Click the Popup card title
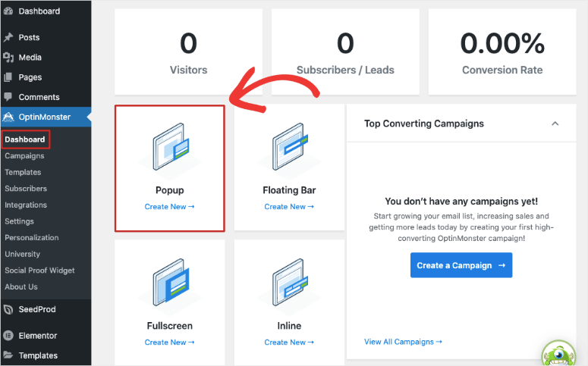This screenshot has width=588, height=366. click(170, 190)
